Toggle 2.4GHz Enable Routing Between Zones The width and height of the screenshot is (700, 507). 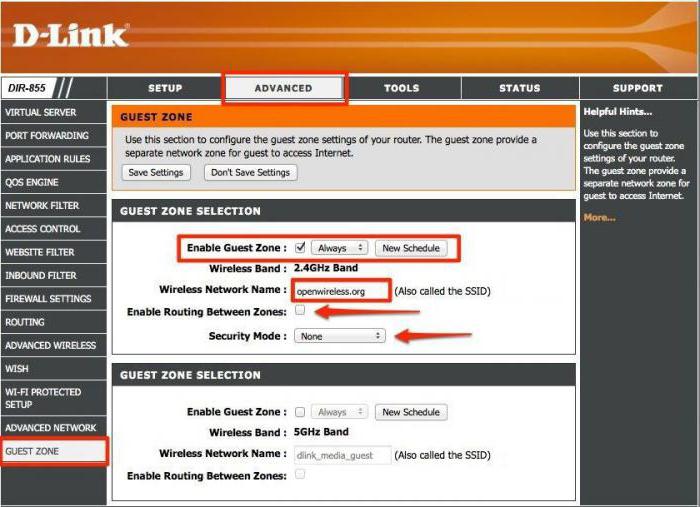300,310
